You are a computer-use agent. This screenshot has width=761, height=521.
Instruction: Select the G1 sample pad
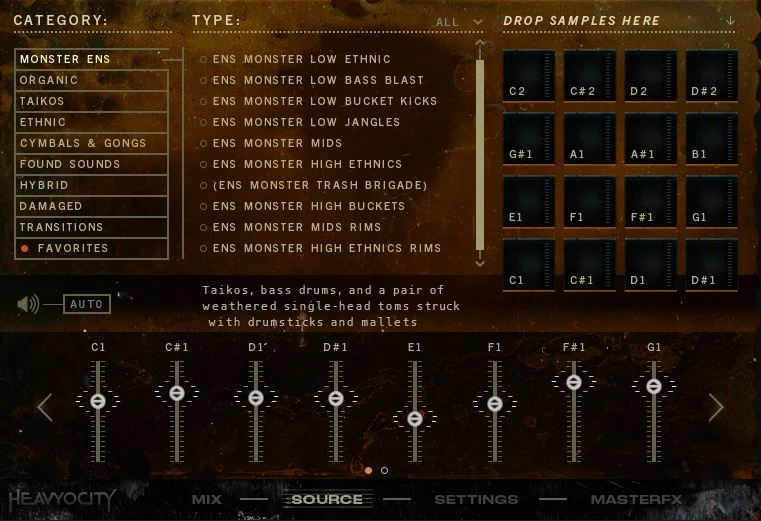[711, 202]
